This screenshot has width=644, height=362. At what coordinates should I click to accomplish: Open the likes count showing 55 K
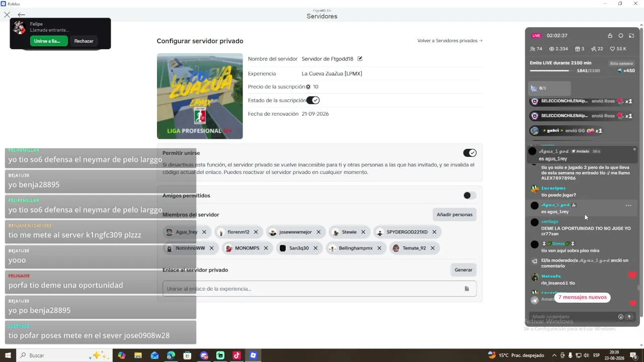pos(618,49)
